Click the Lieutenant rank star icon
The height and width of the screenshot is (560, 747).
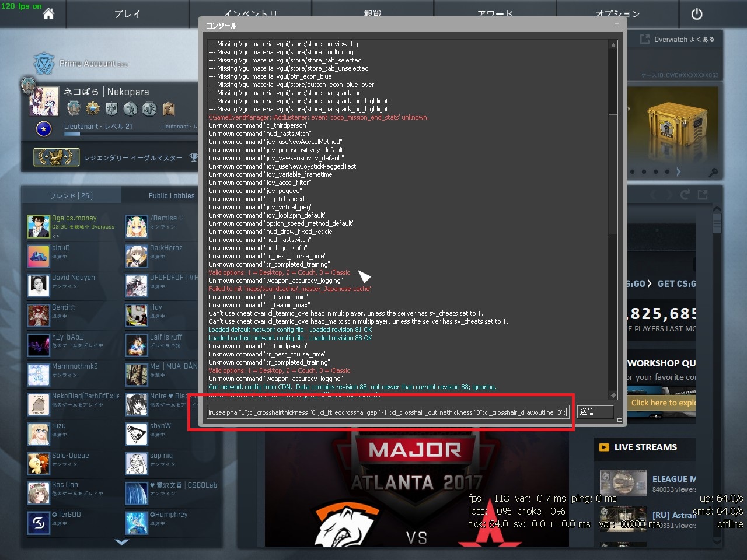(x=44, y=128)
